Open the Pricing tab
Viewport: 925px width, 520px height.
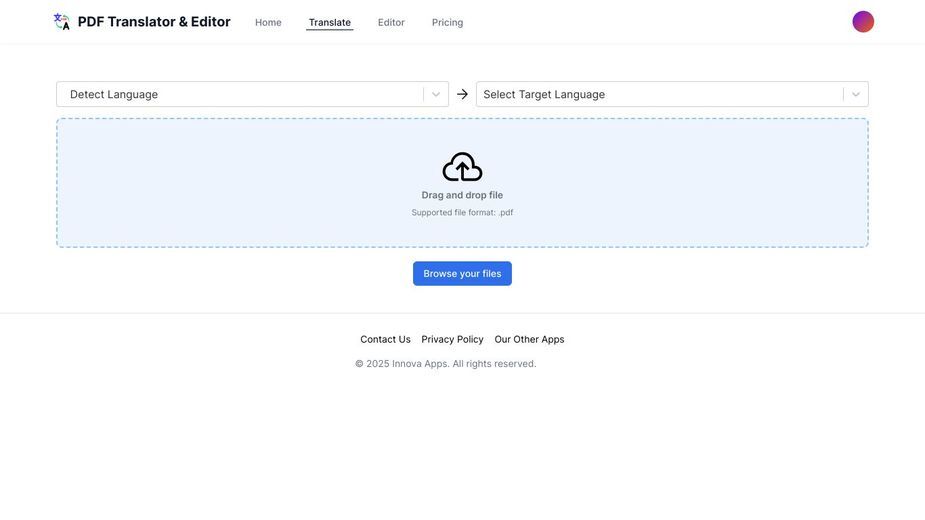click(447, 22)
